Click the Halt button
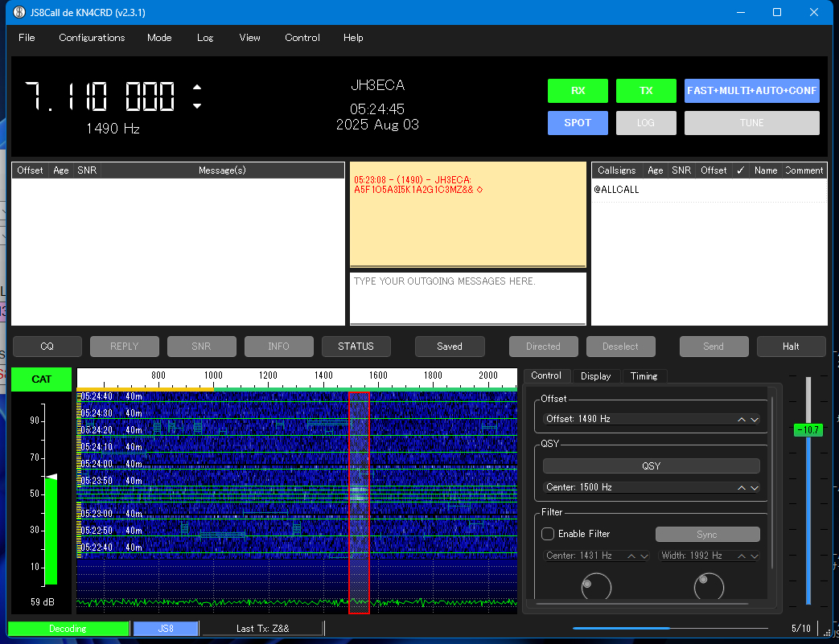This screenshot has width=839, height=644. point(791,347)
